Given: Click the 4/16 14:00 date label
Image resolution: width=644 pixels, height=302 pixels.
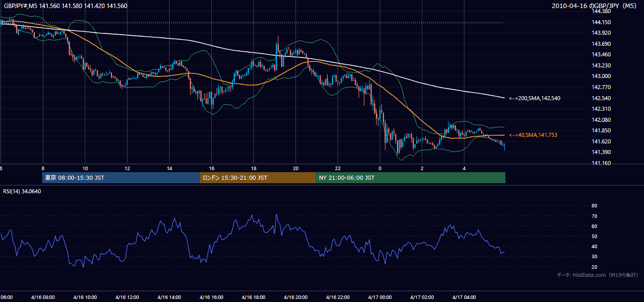Looking at the screenshot, I should coord(169,297).
